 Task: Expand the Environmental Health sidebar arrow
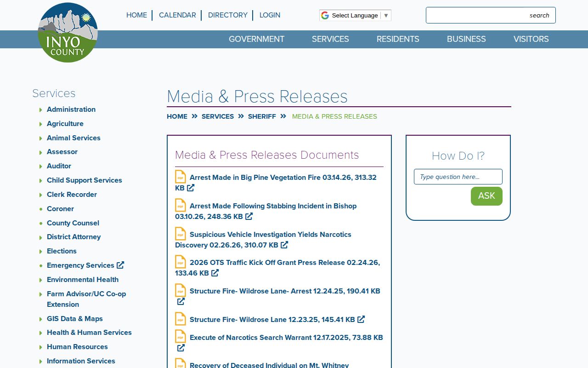(x=41, y=280)
